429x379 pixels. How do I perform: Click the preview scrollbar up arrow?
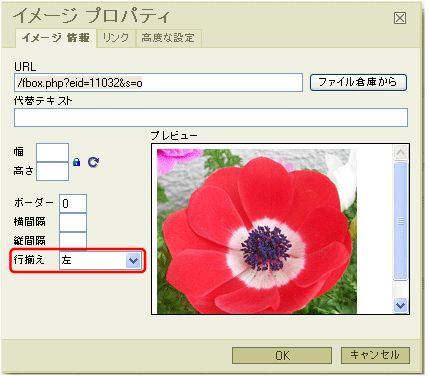[400, 153]
